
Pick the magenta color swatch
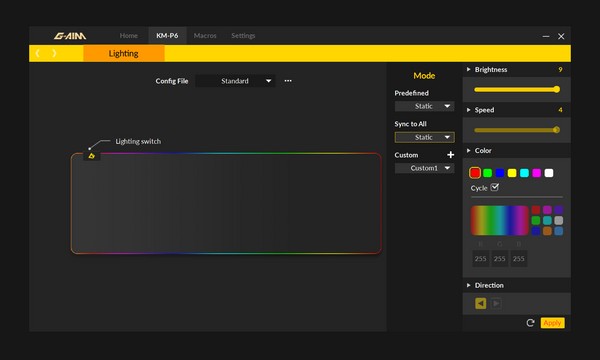click(536, 173)
